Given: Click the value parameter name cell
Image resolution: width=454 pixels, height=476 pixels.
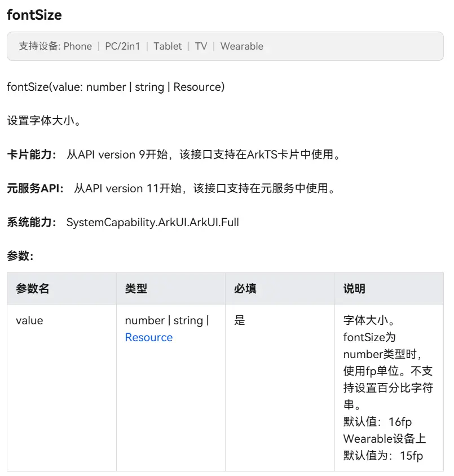Looking at the screenshot, I should coord(29,320).
